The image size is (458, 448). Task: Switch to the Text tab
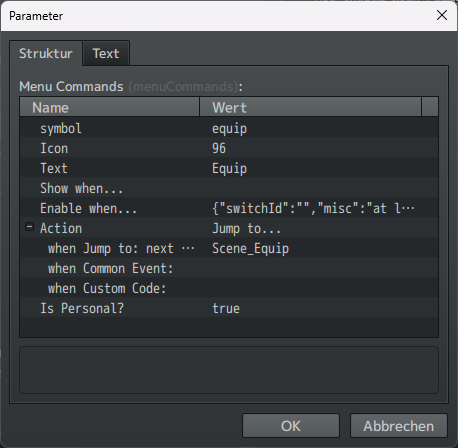pyautogui.click(x=106, y=53)
